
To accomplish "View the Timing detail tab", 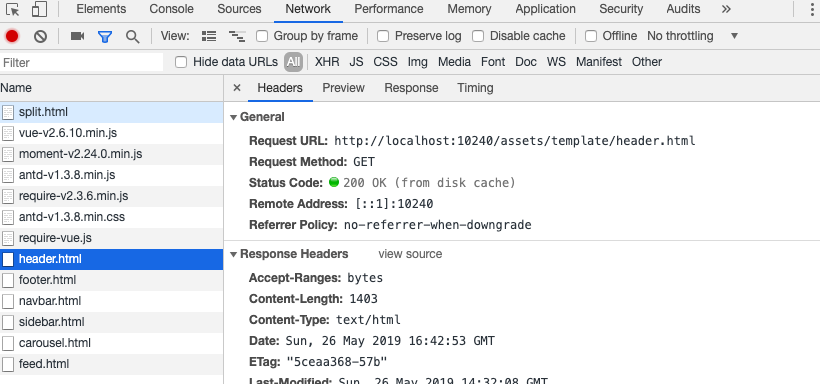I will 475,88.
